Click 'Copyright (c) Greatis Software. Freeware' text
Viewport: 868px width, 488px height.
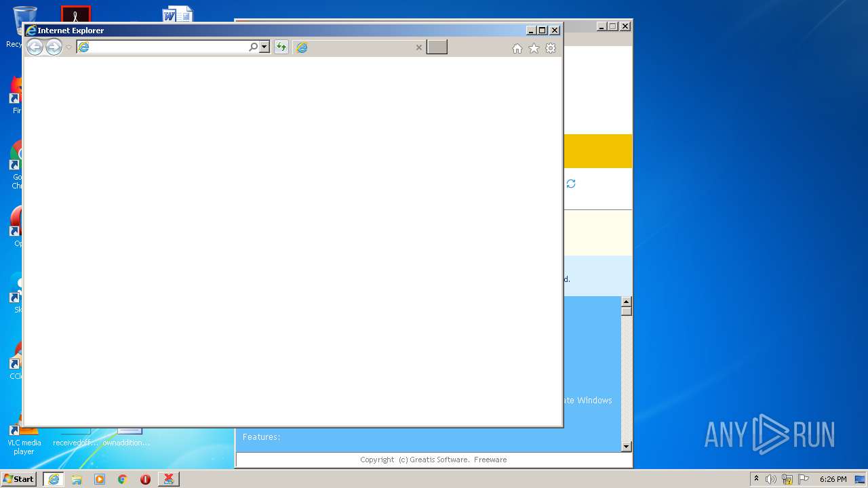click(433, 460)
